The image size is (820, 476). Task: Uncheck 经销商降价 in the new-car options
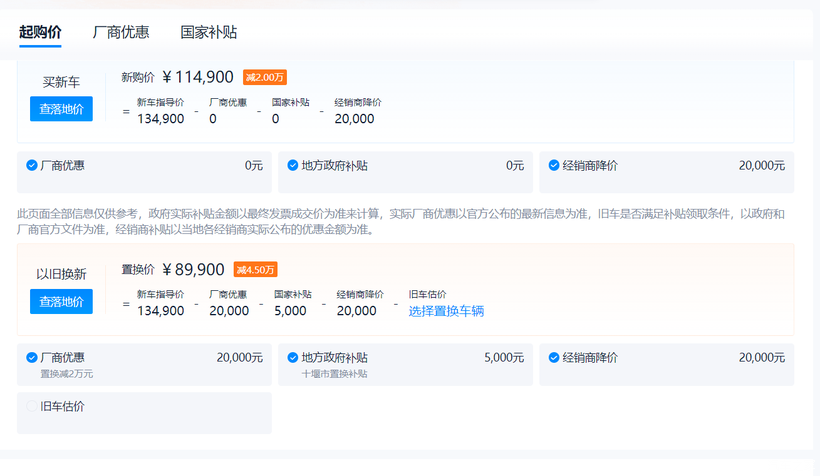click(554, 165)
